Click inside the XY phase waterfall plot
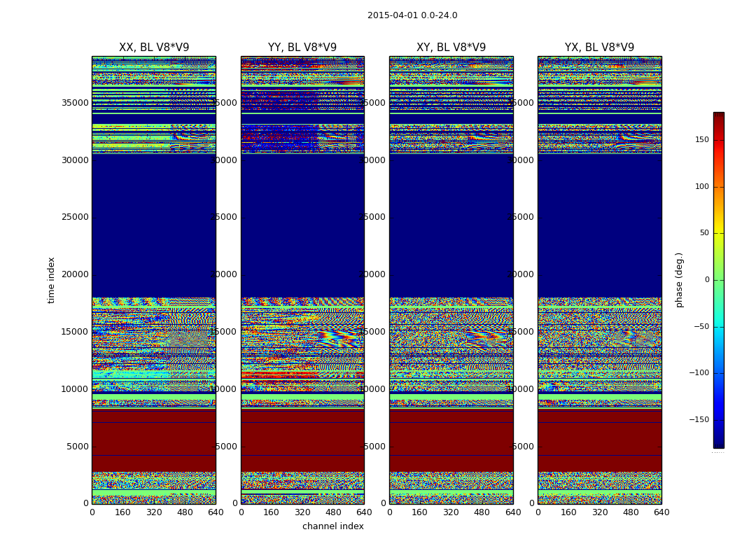The width and height of the screenshot is (735, 560). [x=451, y=280]
